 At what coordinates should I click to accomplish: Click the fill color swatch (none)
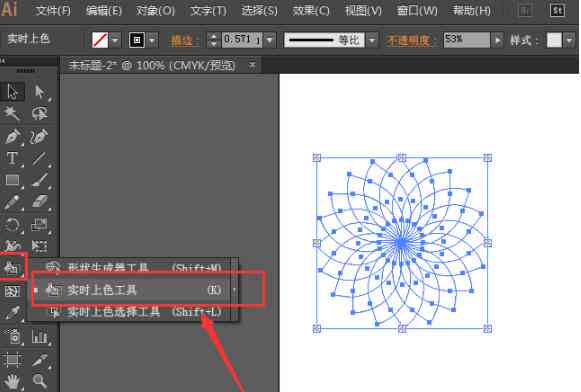pos(100,40)
